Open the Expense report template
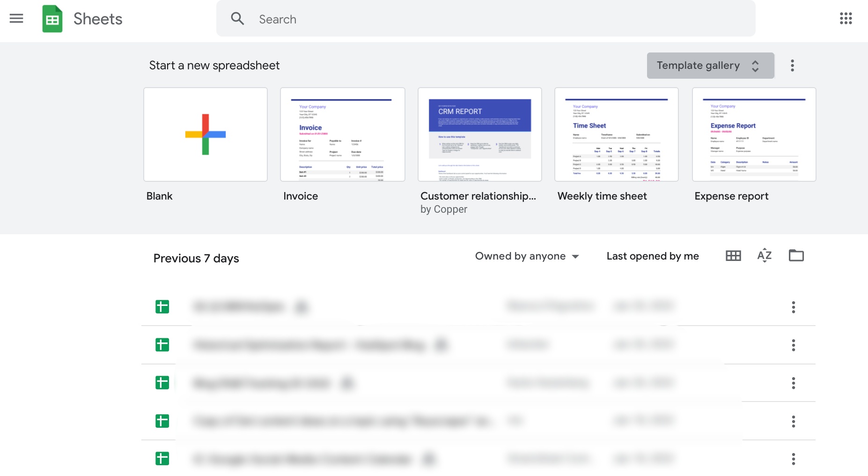Viewport: 868px width, 476px height. click(x=753, y=134)
